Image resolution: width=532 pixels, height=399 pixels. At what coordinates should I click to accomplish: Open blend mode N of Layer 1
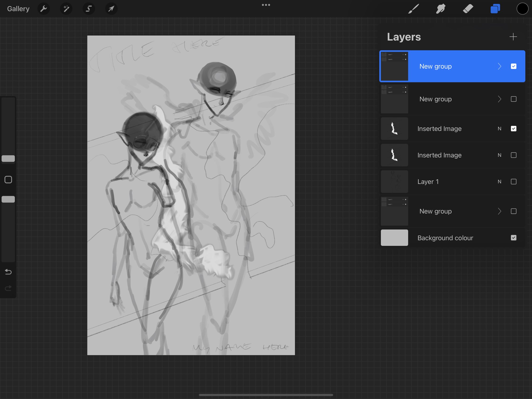[499, 182]
